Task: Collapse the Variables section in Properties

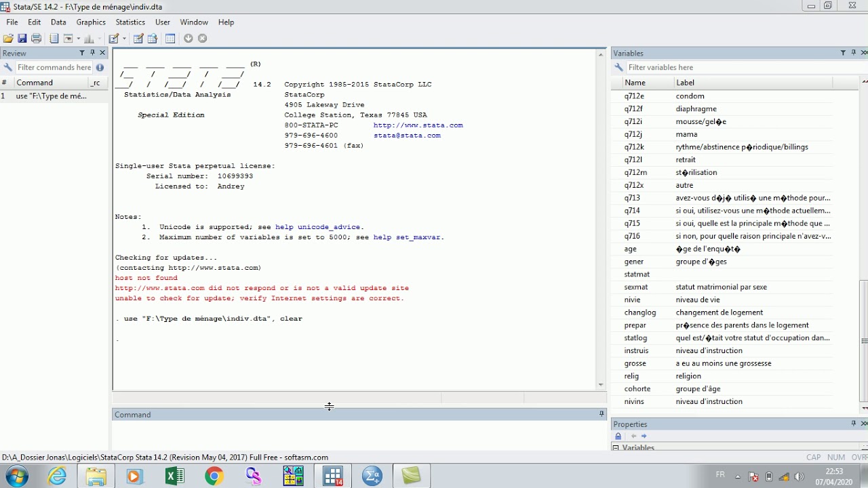Action: coord(616,447)
